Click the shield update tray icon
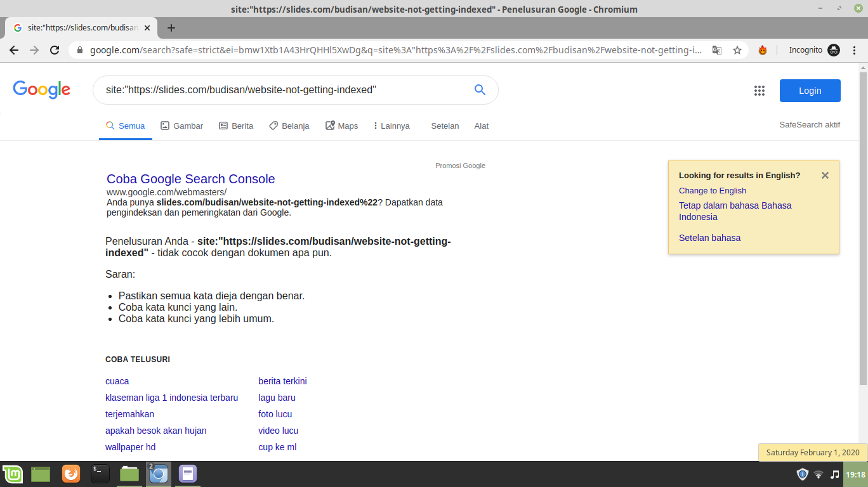This screenshot has height=487, width=868. (803, 474)
